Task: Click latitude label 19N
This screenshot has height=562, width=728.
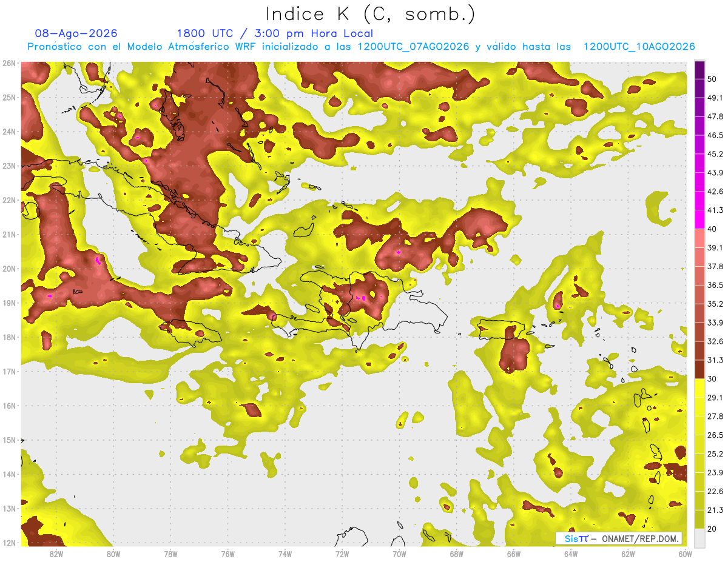Action: [x=8, y=303]
